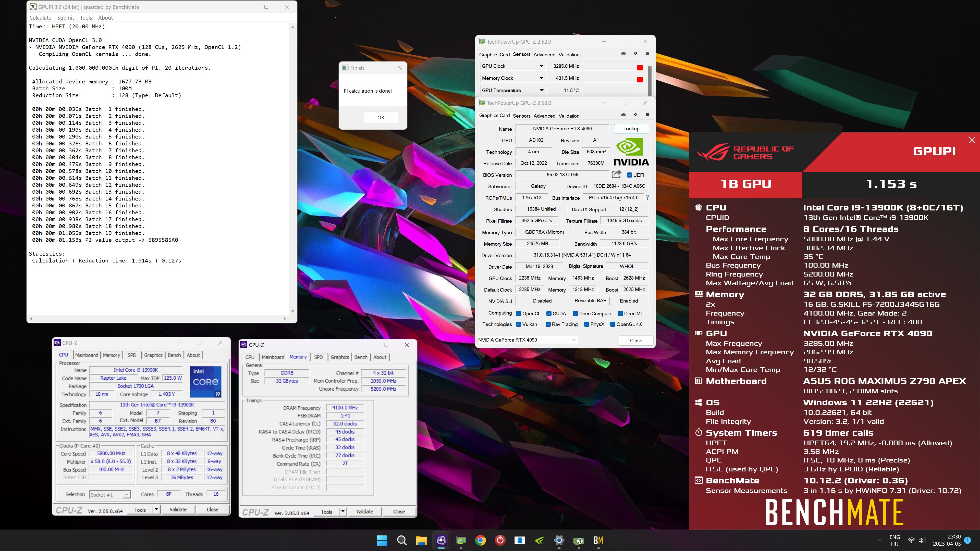
Task: Click the NVIDIA logo in GPU-Z
Action: 631,152
